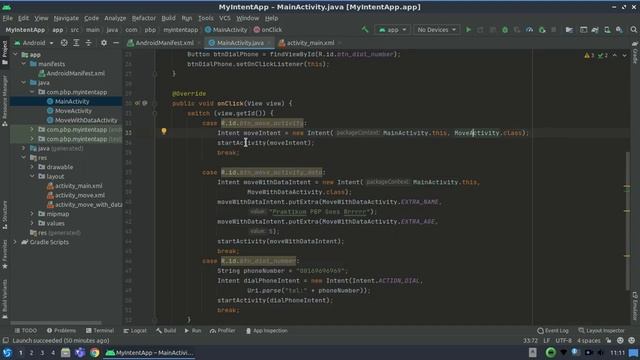Click the Stop icon in the run toolbar
Viewport: 640px width, 360px height.
coord(554,30)
